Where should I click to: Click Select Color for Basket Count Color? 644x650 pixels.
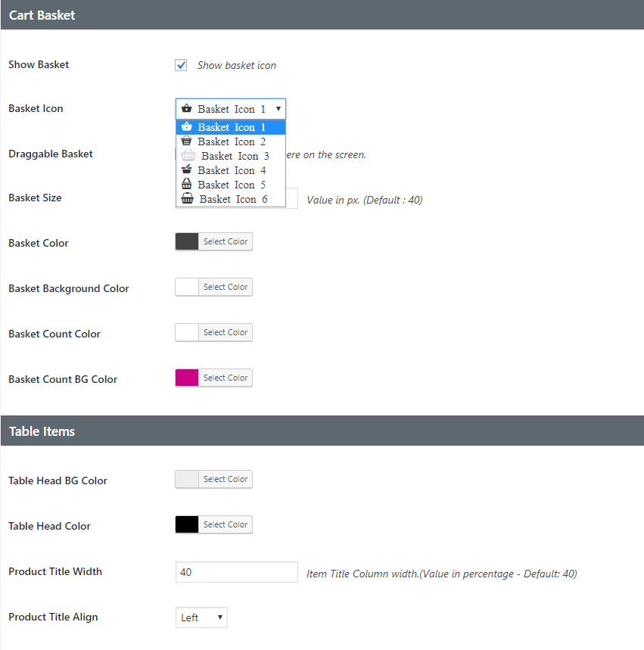point(226,332)
